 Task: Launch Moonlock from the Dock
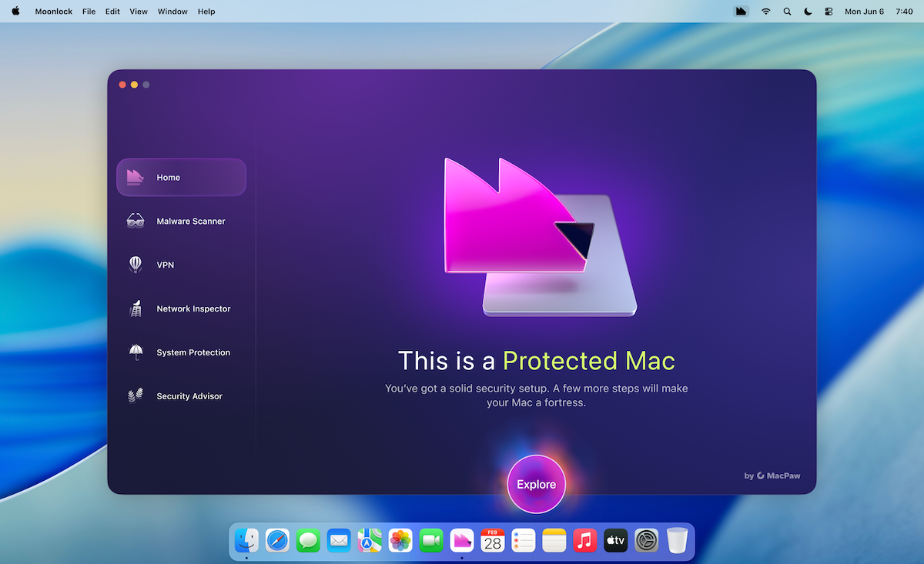pyautogui.click(x=462, y=540)
